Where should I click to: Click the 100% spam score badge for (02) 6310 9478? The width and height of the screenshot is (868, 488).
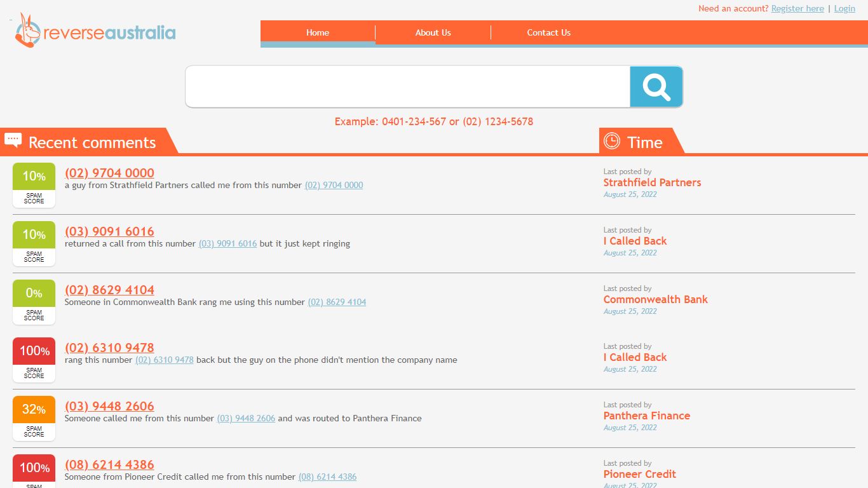(x=34, y=360)
